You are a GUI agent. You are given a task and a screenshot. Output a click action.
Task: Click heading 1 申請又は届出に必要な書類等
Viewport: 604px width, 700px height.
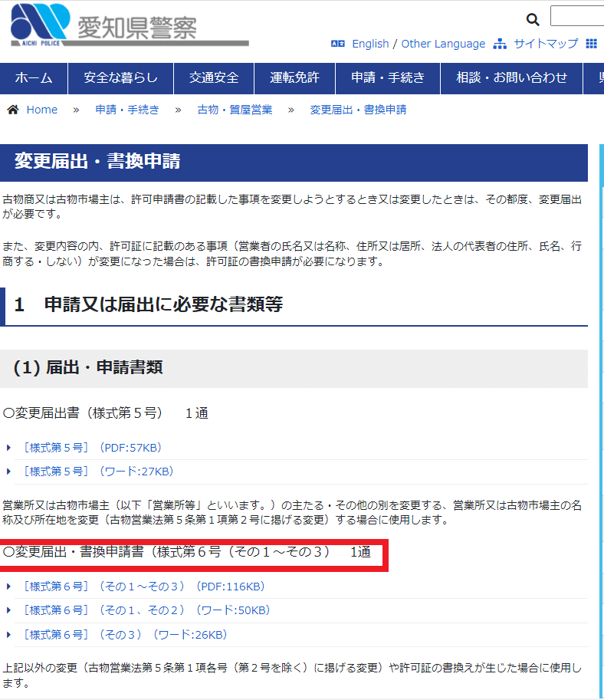149,304
